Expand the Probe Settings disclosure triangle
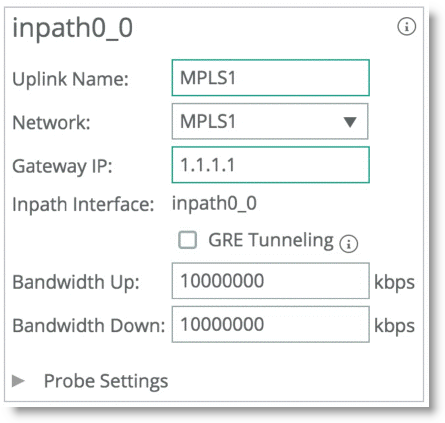This screenshot has width=445, height=423. (18, 381)
